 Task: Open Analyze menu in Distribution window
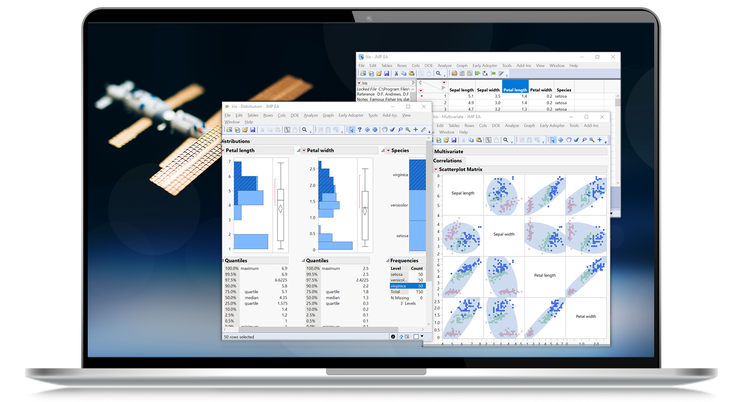(x=311, y=115)
